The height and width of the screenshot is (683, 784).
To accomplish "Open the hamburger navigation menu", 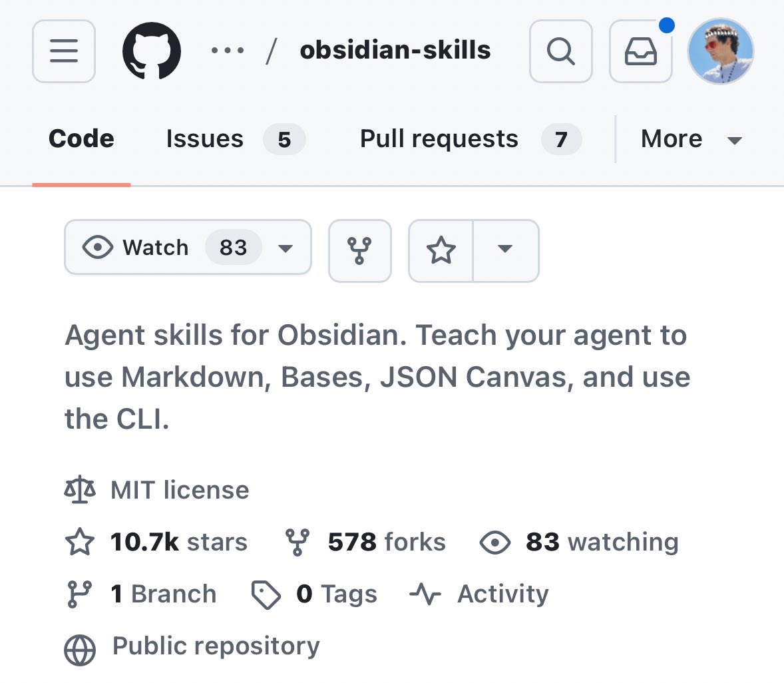I will click(64, 51).
